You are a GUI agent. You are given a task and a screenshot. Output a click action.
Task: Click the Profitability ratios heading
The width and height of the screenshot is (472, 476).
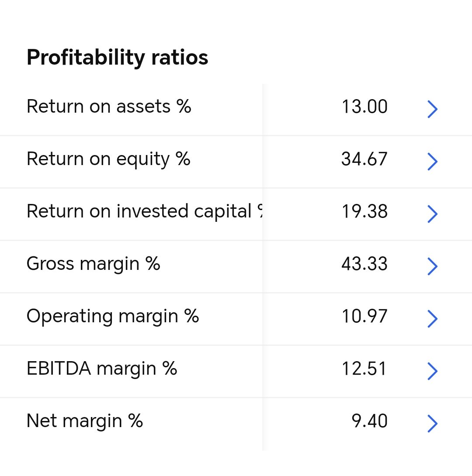(118, 58)
